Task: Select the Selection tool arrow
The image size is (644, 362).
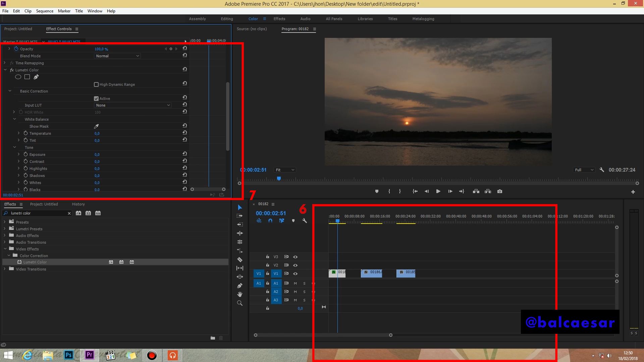Action: (x=240, y=207)
